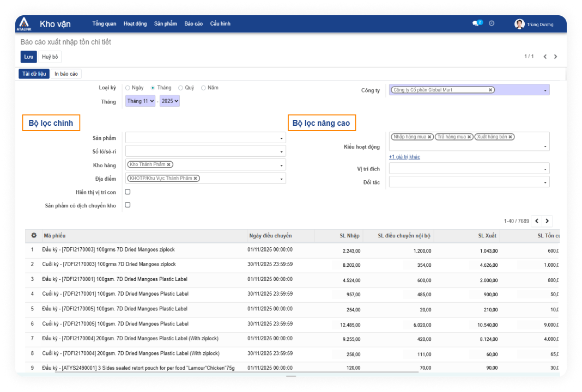This screenshot has width=582, height=392.
Task: Click the +1 giá trị khác link
Action: click(404, 157)
